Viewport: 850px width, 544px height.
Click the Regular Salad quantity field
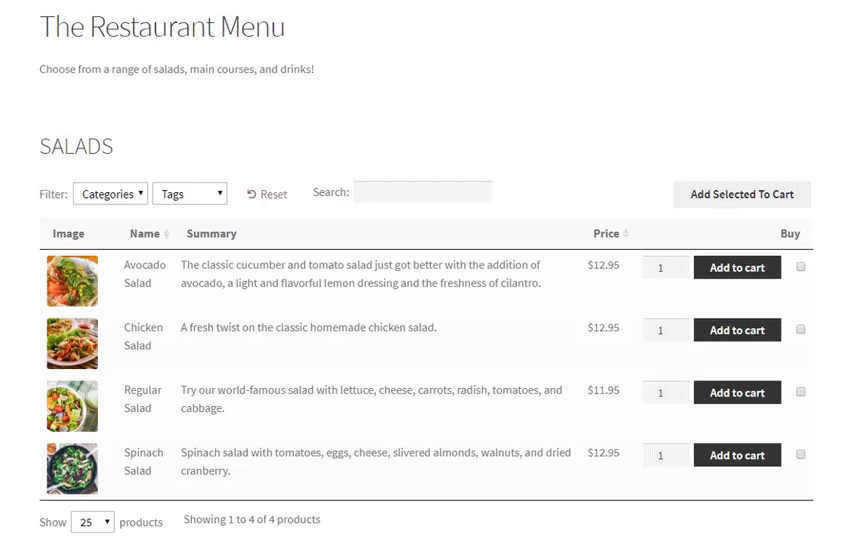(666, 393)
